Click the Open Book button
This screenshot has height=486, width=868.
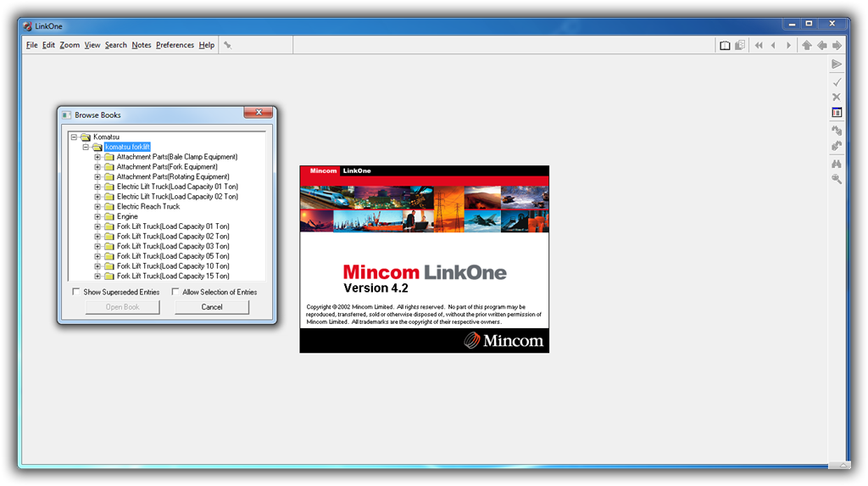click(x=122, y=307)
